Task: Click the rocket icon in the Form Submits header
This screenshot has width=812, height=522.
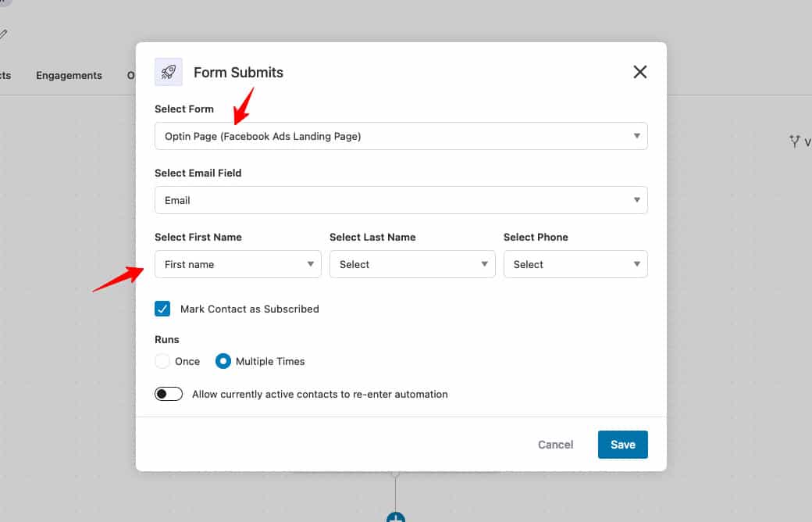Action: pos(169,72)
